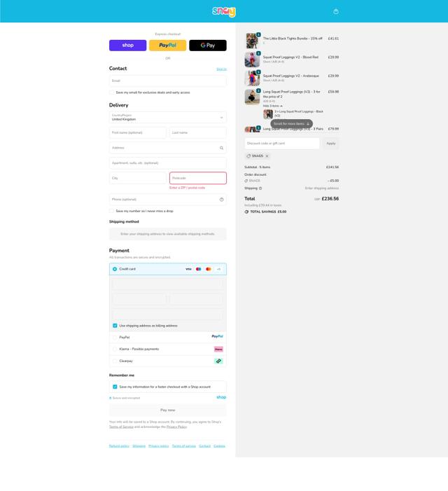Open the Country/Region dropdown
This screenshot has width=448, height=491.
pyautogui.click(x=168, y=118)
